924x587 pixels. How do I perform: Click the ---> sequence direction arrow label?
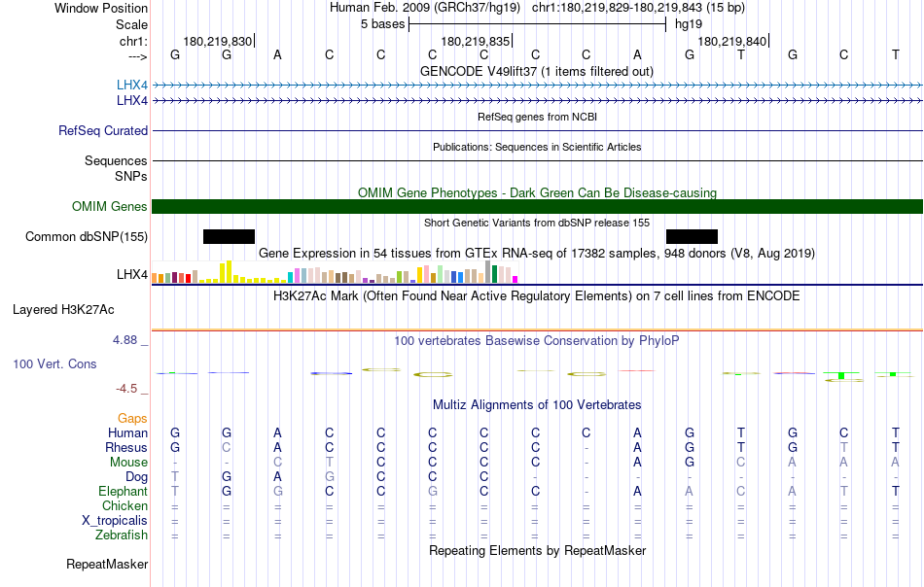(138, 56)
